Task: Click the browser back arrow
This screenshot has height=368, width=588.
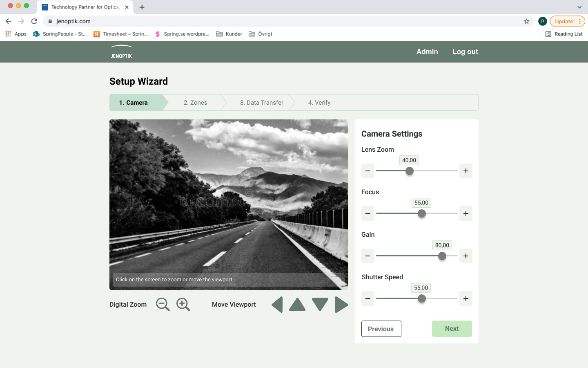Action: (9, 21)
